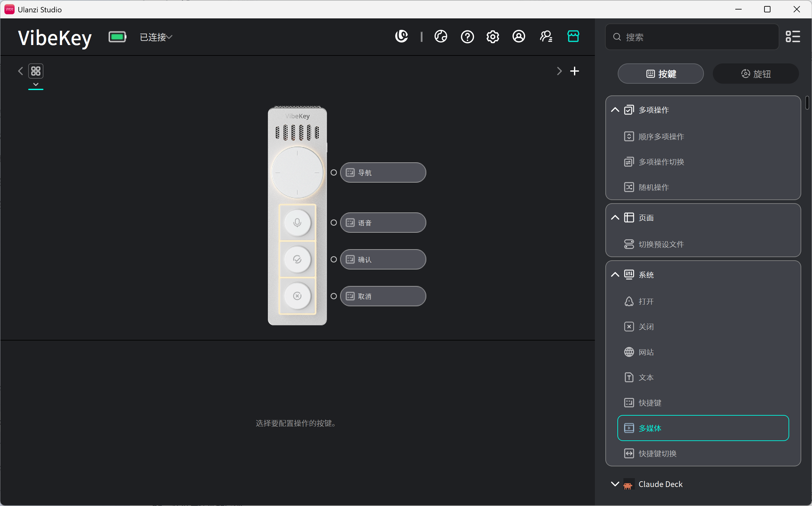Open the help question mark icon
Image resolution: width=812 pixels, height=506 pixels.
pos(467,36)
